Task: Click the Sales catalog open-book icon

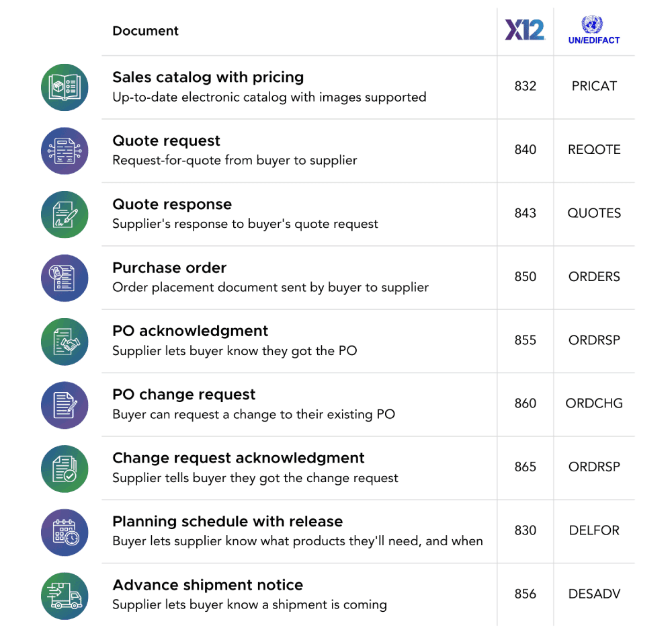Action: (x=65, y=87)
